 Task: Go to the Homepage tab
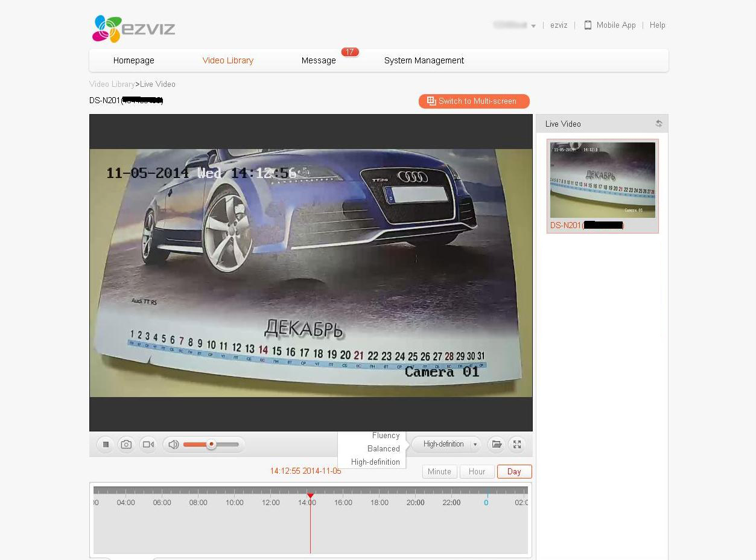point(134,60)
